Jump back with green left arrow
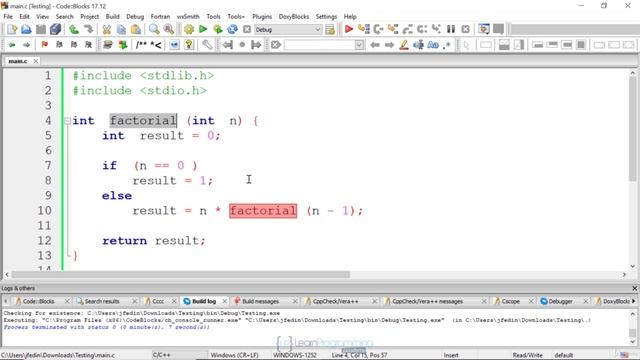Image resolution: width=640 pixels, height=360 pixels. [12, 45]
